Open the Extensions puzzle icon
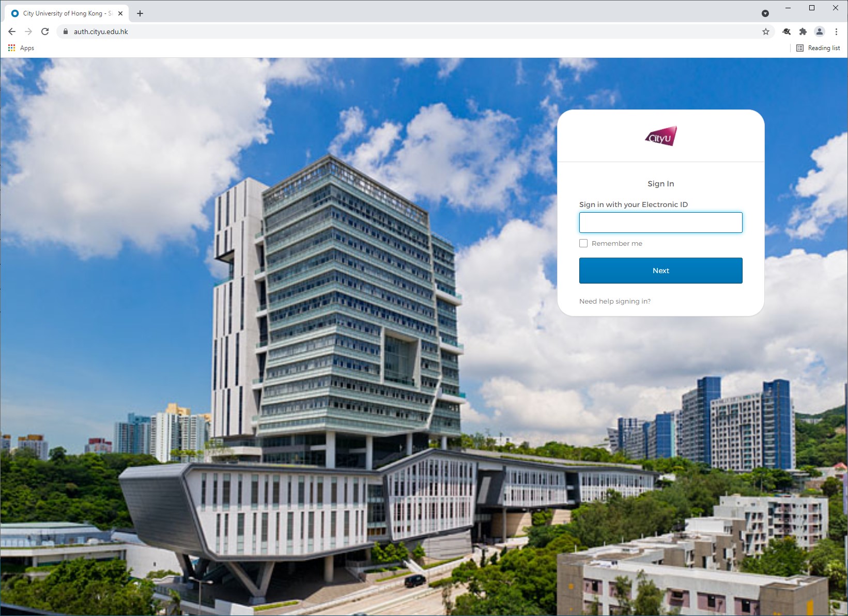The height and width of the screenshot is (616, 848). [x=803, y=31]
